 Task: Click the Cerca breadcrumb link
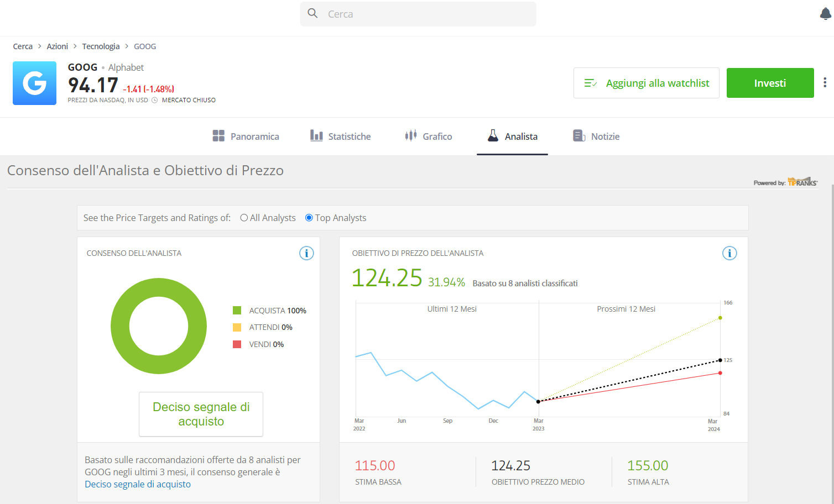(23, 46)
